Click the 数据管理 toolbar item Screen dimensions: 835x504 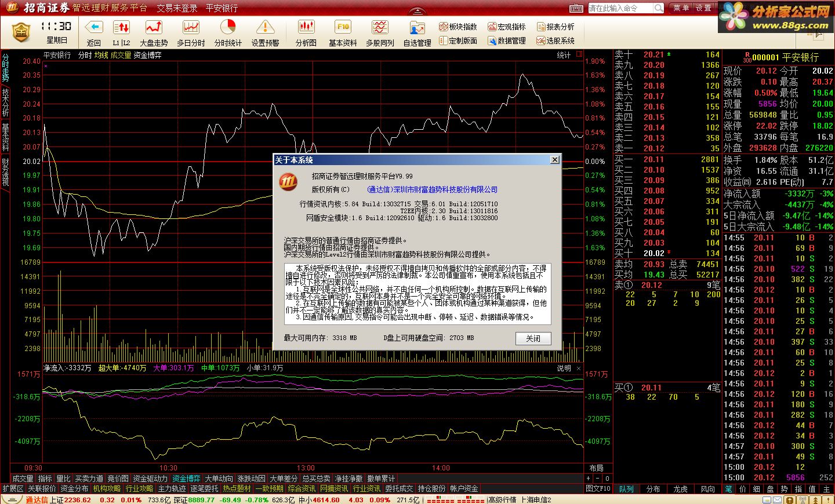coord(507,41)
